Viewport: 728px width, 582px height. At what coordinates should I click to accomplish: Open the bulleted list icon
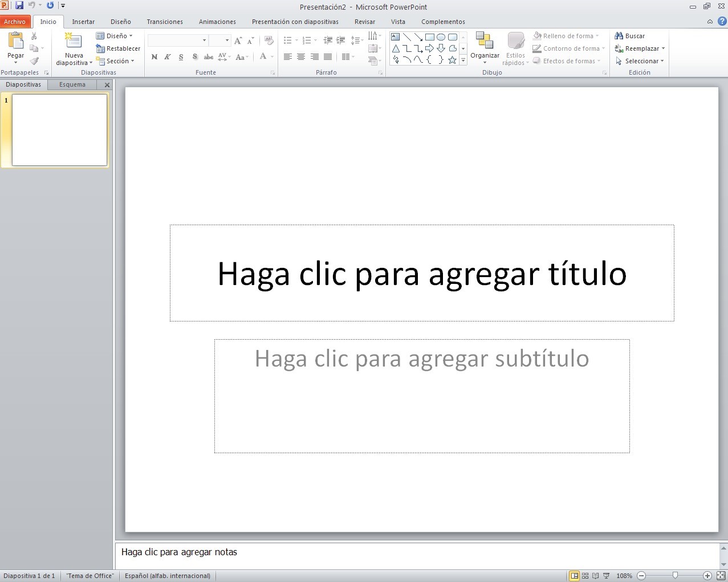click(x=288, y=40)
